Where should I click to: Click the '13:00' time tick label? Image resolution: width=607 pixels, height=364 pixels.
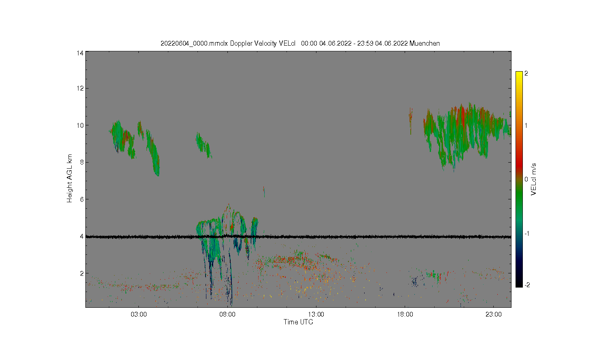point(316,314)
